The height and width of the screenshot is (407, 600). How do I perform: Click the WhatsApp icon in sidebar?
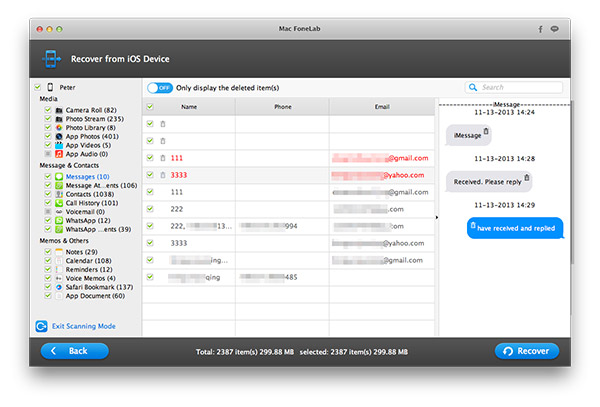(x=58, y=220)
